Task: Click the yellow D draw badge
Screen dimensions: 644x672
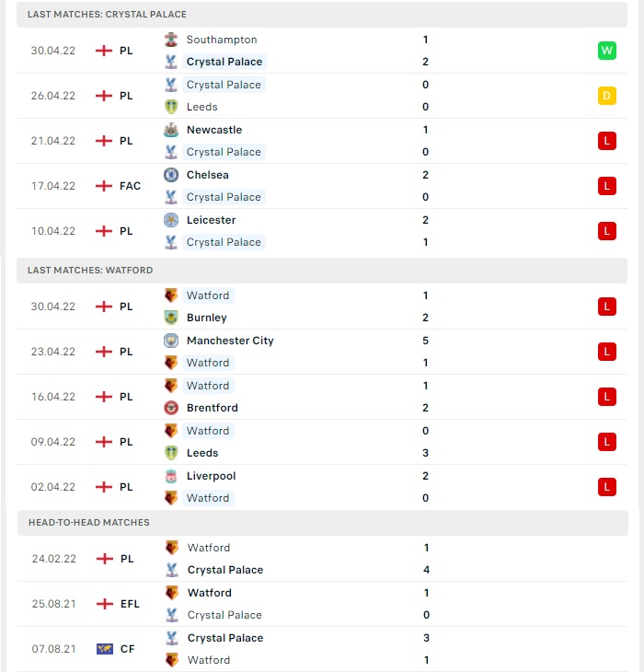Action: pos(607,96)
